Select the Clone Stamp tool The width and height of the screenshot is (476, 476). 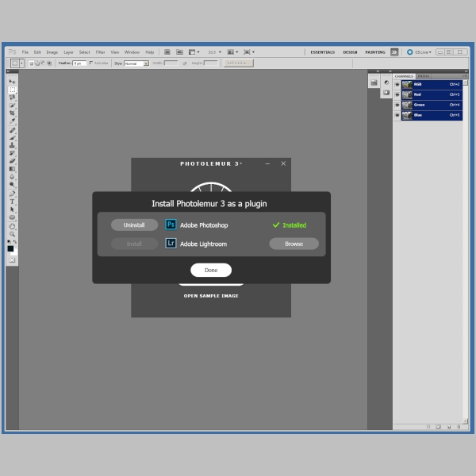pyautogui.click(x=12, y=145)
